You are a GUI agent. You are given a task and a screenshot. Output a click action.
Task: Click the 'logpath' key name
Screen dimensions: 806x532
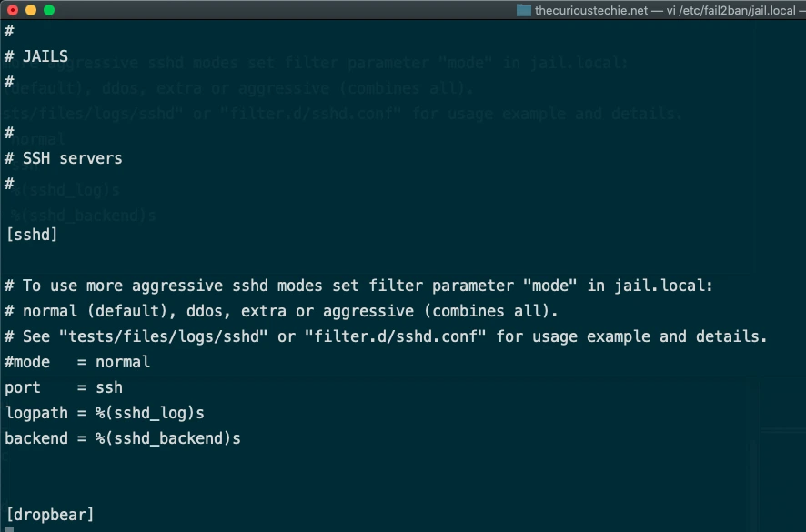36,413
